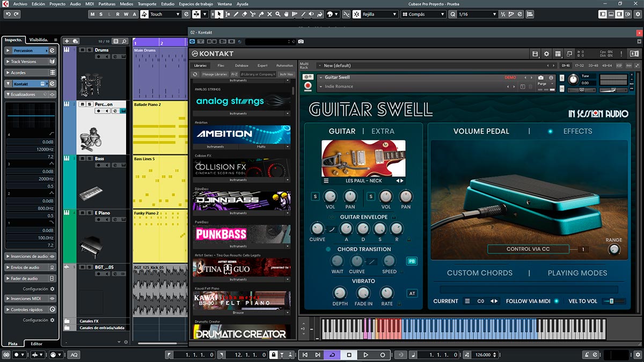Open the Transporte menu

[x=147, y=4]
